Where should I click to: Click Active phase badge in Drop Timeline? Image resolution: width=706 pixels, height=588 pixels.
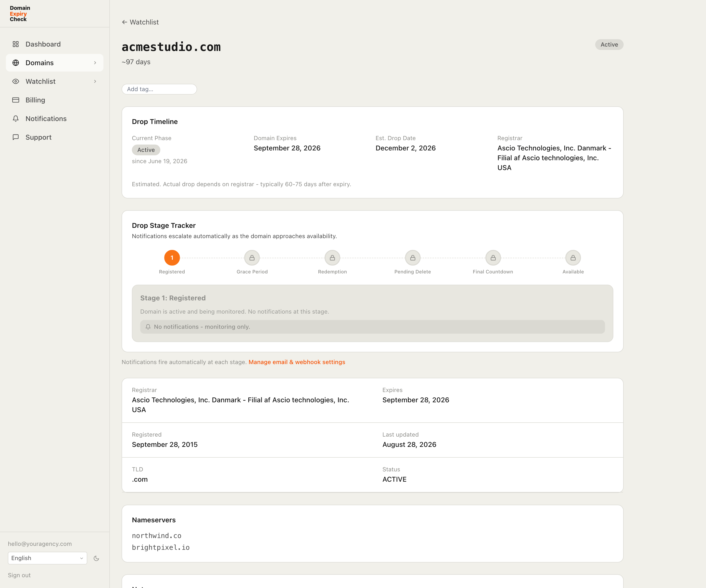coord(146,150)
